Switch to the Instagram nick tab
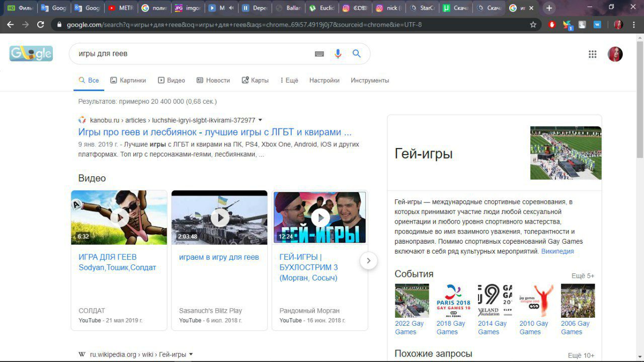This screenshot has width=644, height=362. click(388, 8)
